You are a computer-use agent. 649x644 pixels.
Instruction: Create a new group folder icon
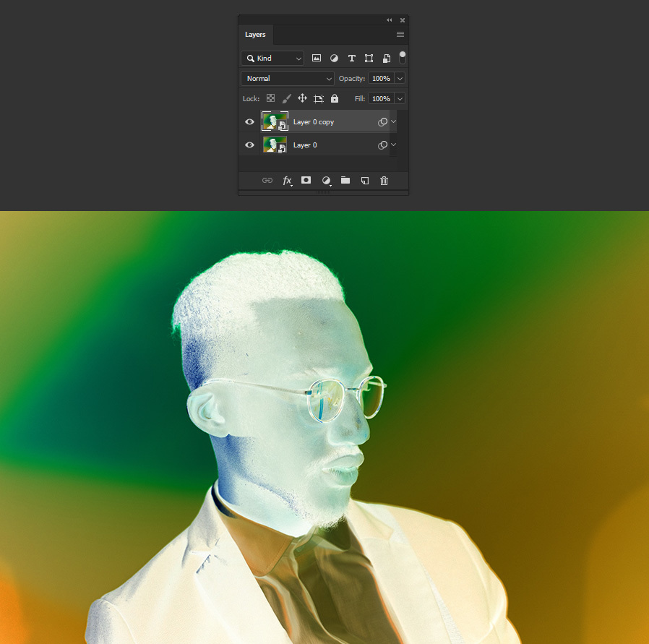[345, 180]
